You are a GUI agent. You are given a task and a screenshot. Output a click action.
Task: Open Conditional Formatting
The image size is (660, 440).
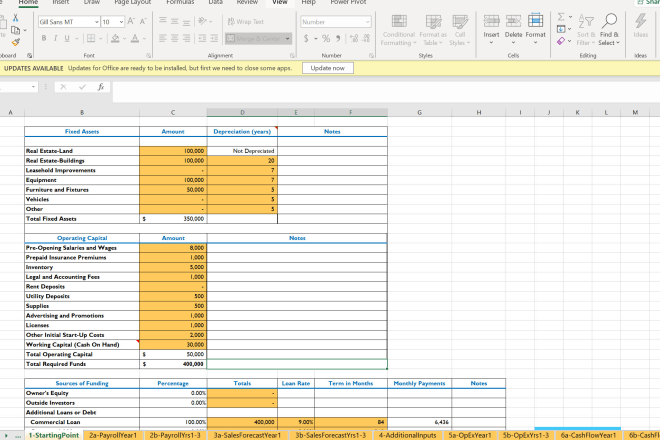tap(399, 30)
